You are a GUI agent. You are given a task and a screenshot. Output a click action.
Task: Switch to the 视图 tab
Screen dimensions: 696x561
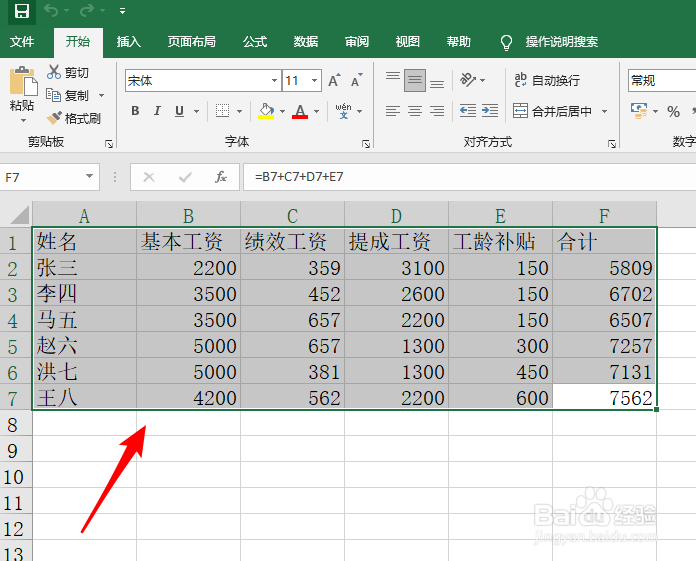pos(407,42)
